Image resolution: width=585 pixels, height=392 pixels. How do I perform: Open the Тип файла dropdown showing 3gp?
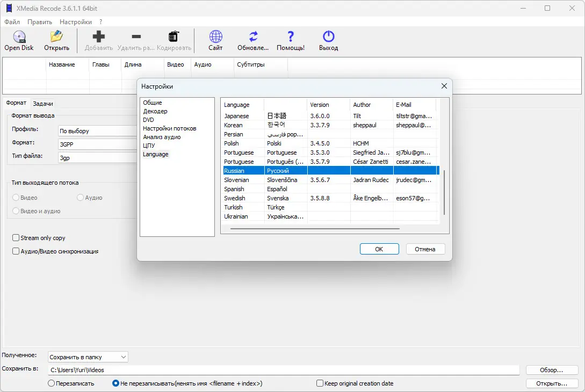[x=98, y=158]
